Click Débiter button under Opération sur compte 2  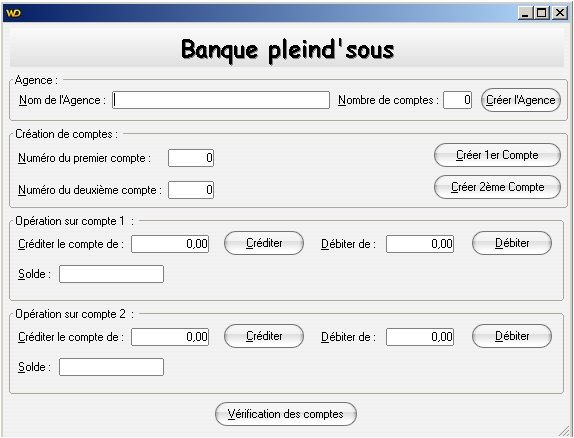pos(512,336)
